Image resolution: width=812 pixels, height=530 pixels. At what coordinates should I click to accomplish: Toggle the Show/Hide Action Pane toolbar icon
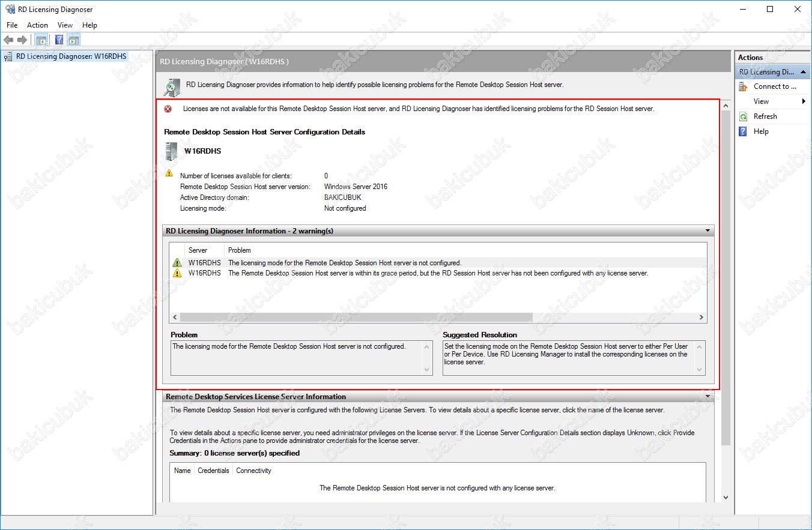(74, 40)
